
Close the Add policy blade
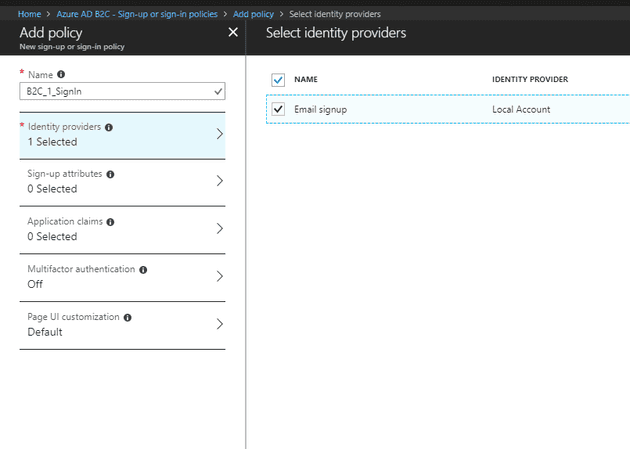click(x=233, y=32)
